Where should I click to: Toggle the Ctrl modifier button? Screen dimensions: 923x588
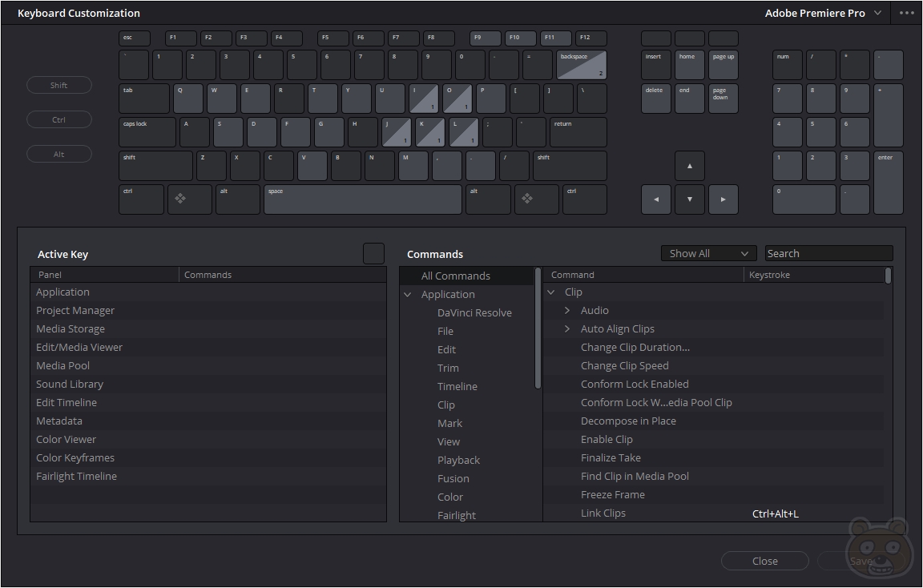click(58, 119)
